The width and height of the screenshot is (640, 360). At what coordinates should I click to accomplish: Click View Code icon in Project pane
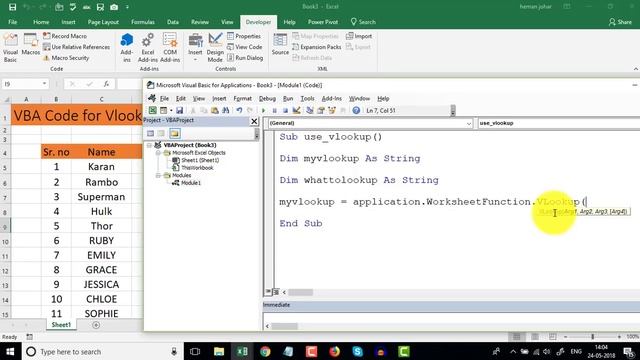coord(150,133)
